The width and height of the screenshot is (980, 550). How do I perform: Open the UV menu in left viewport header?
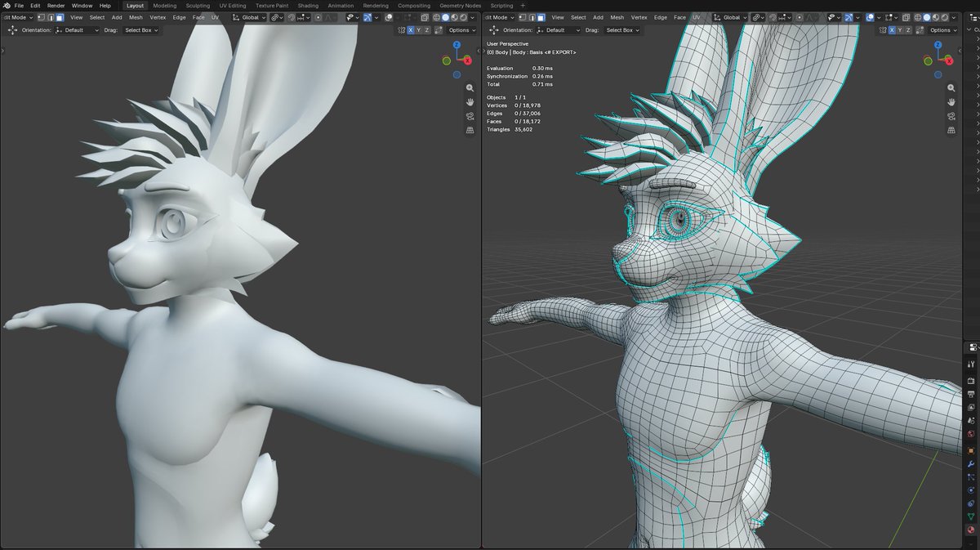(x=215, y=17)
